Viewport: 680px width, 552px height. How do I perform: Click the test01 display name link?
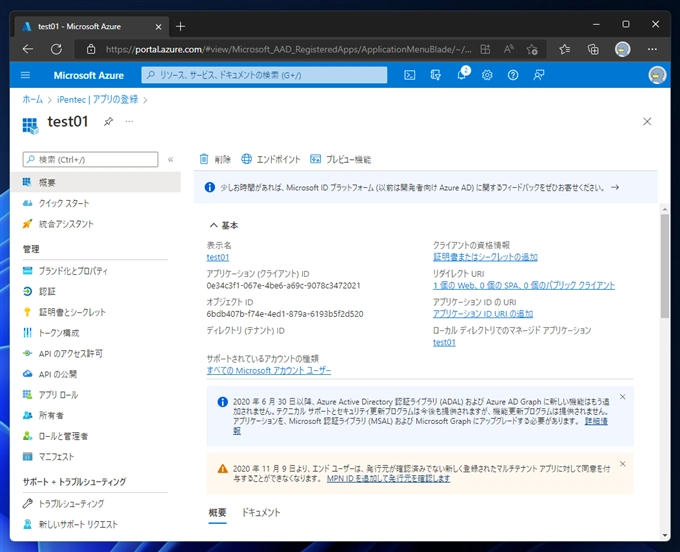coord(218,257)
